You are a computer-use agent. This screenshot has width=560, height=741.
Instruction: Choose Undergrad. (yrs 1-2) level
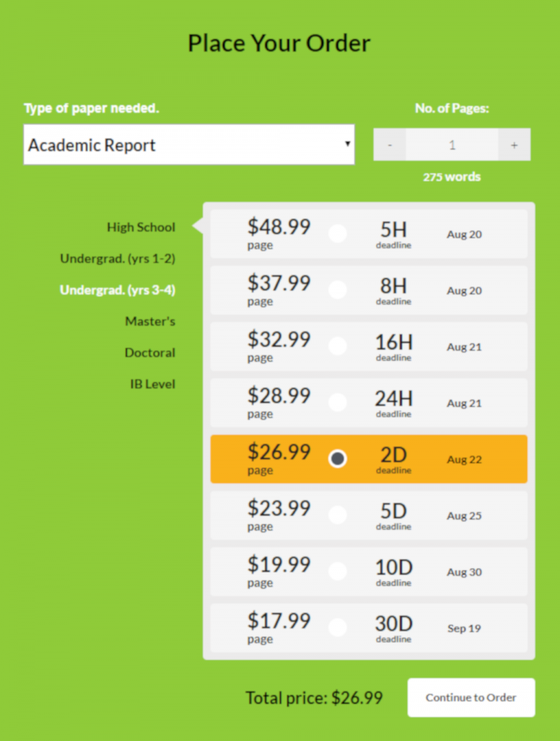pos(117,259)
